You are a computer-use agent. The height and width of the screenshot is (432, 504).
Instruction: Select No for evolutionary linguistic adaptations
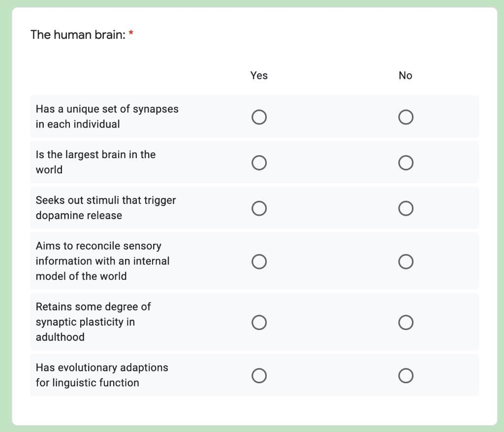click(x=406, y=375)
